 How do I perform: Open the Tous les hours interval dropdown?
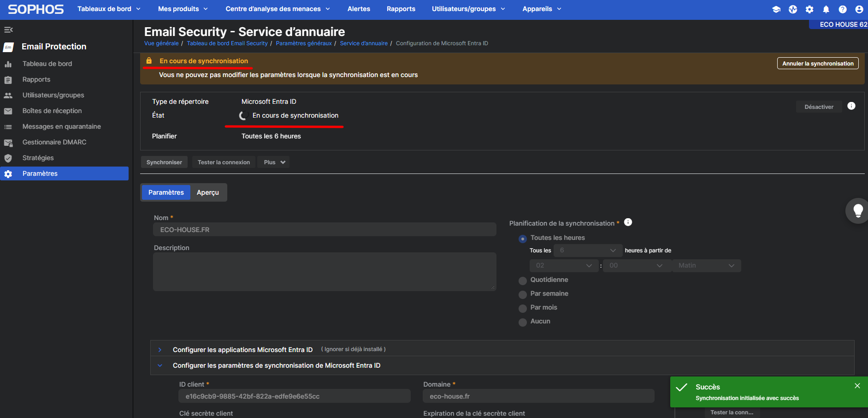[588, 251]
